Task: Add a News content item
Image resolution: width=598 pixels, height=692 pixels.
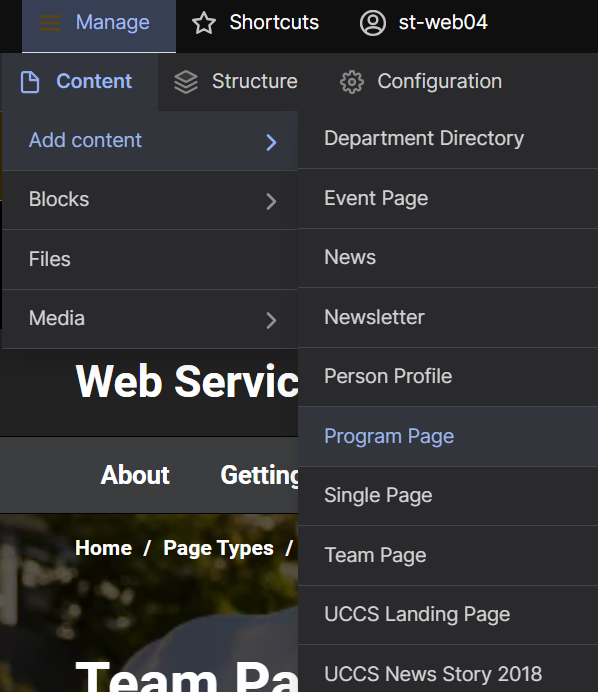Action: coord(448,258)
